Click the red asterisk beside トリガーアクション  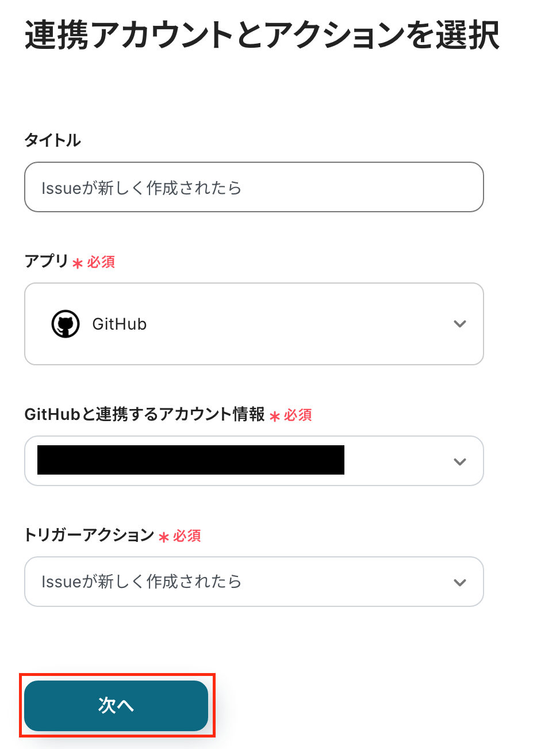[x=164, y=537]
